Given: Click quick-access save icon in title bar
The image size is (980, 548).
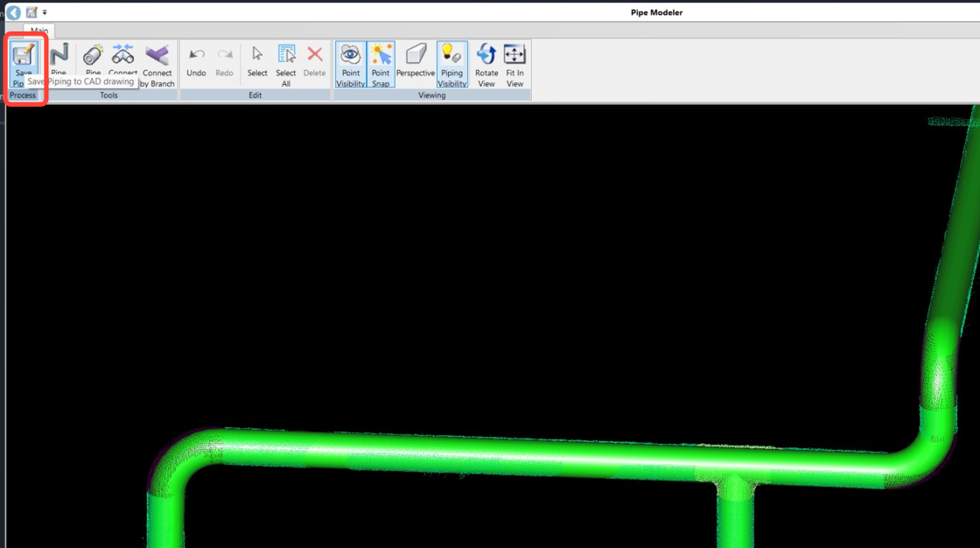Looking at the screenshot, I should 31,12.
